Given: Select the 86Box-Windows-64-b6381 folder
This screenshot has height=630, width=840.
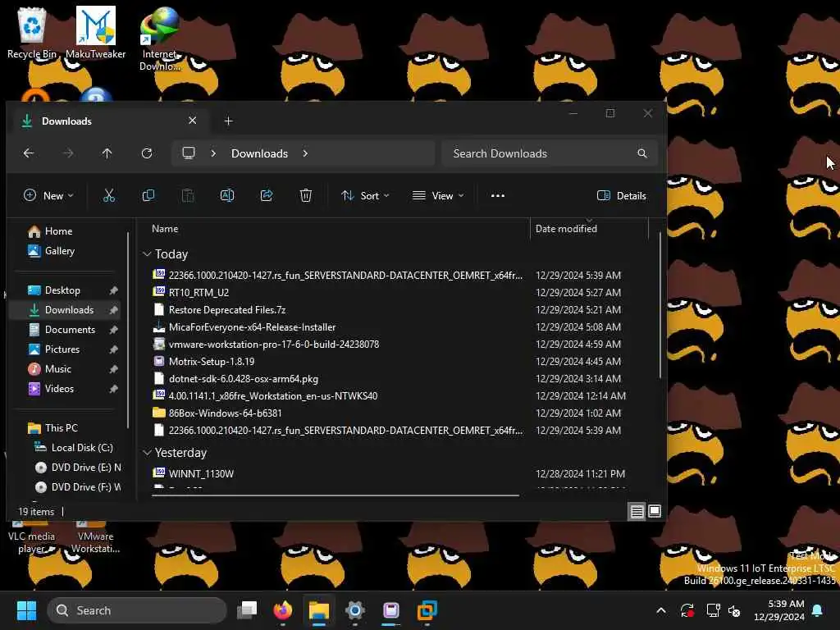Looking at the screenshot, I should click(225, 413).
